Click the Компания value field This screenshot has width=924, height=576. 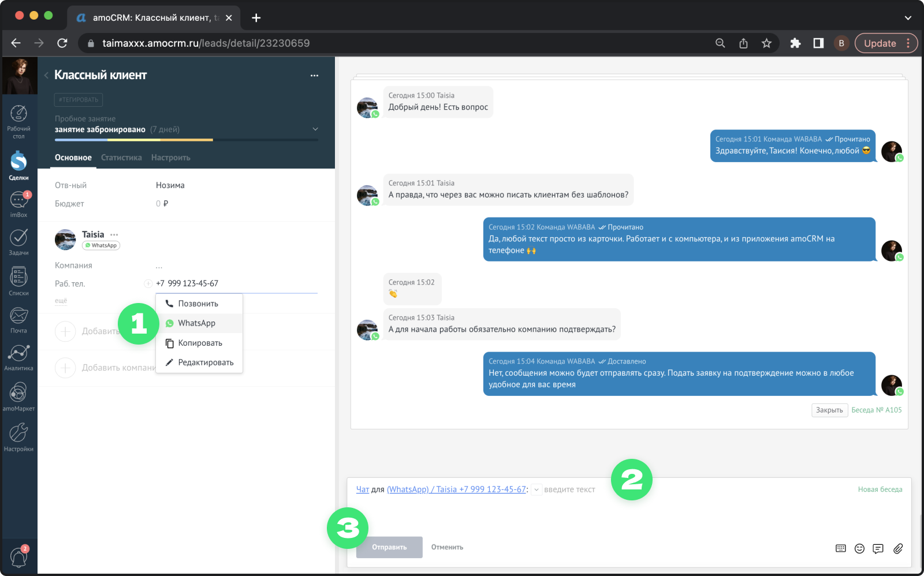159,266
